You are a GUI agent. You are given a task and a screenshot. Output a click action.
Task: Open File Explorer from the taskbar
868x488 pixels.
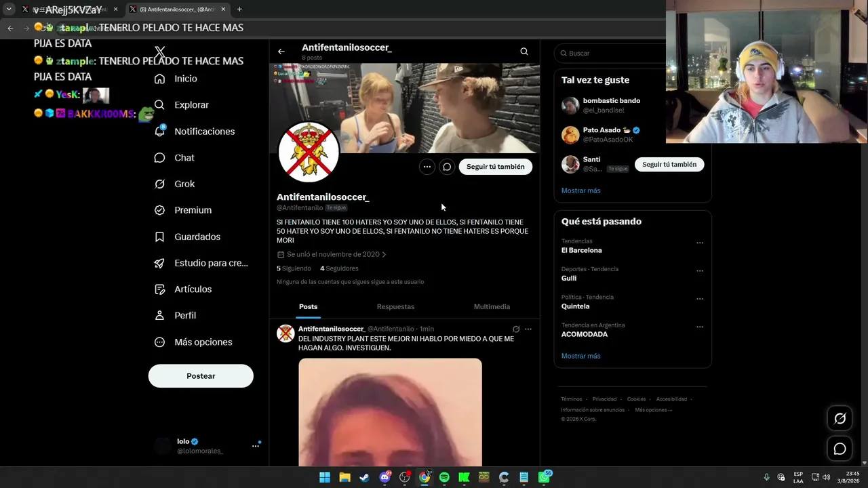[344, 477]
